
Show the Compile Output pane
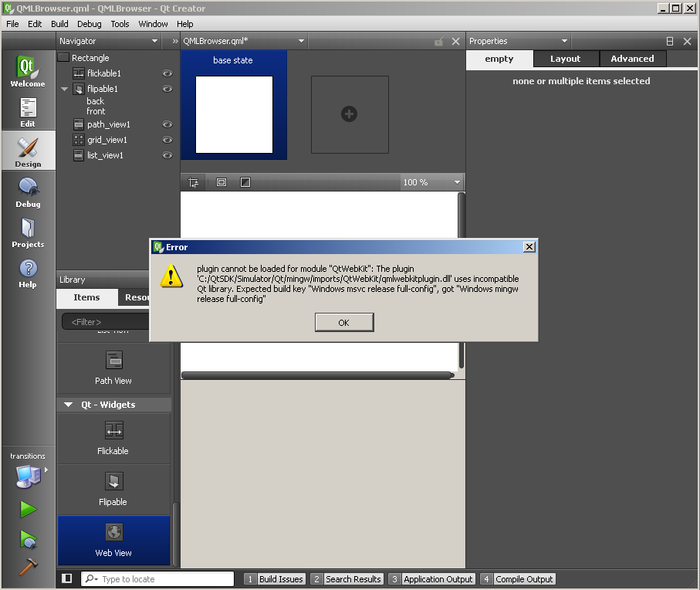point(517,578)
